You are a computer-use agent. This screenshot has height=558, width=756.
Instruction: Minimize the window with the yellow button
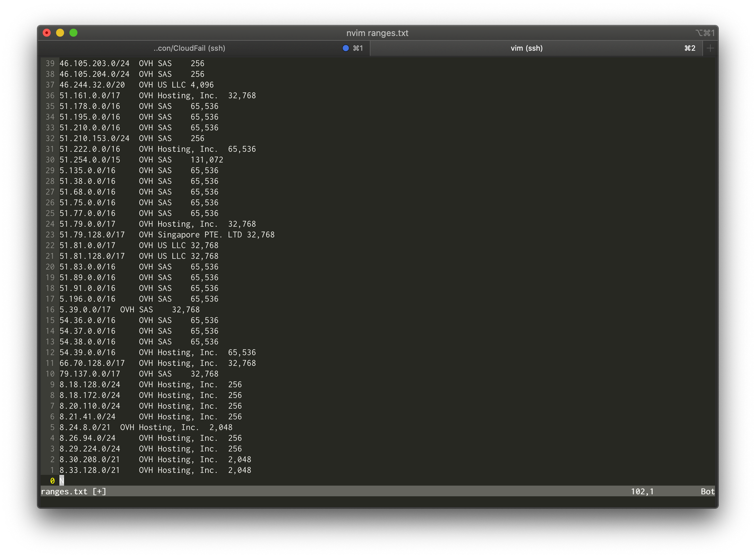[60, 33]
